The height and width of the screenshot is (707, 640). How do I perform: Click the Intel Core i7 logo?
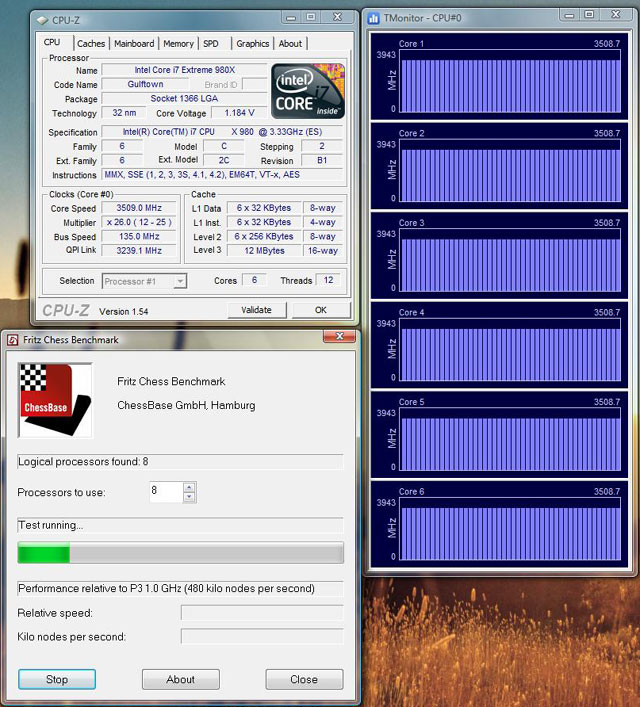(308, 91)
